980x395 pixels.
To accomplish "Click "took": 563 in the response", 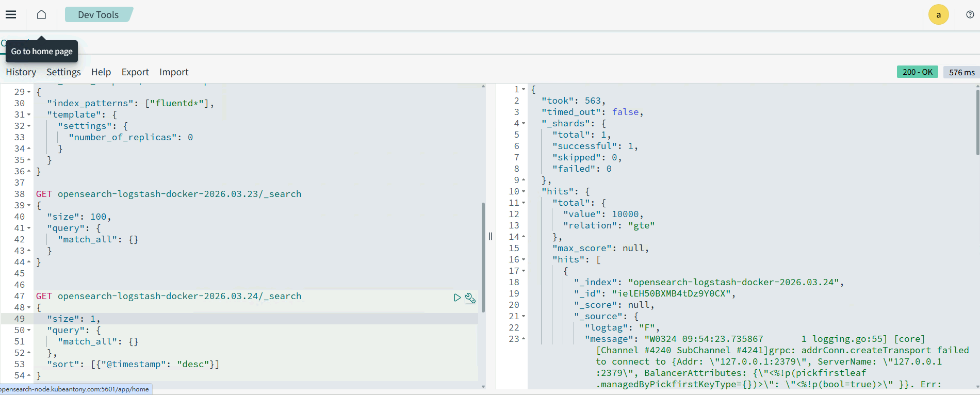I will point(574,101).
